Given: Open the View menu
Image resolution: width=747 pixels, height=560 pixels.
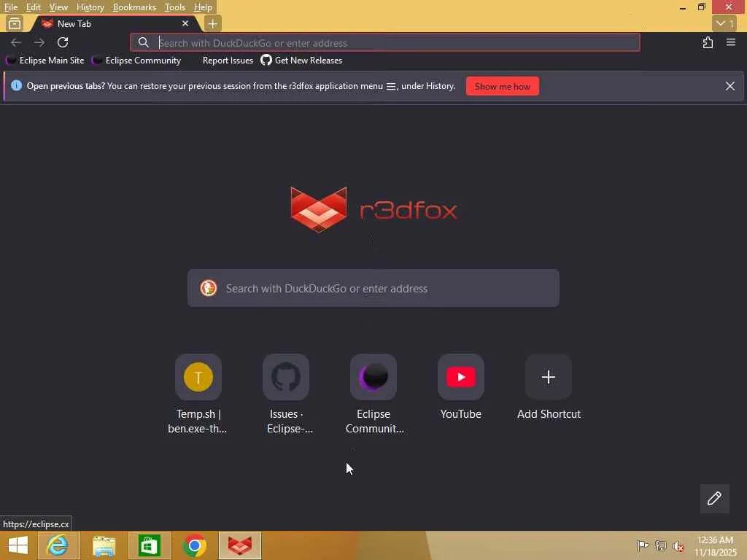Looking at the screenshot, I should coord(58,7).
